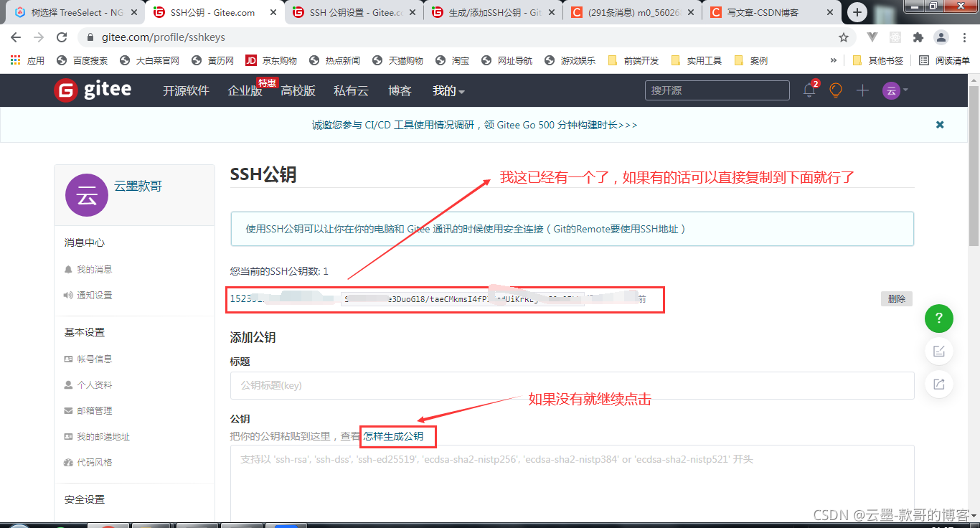Expand the 我的 dropdown in navbar

tap(448, 91)
